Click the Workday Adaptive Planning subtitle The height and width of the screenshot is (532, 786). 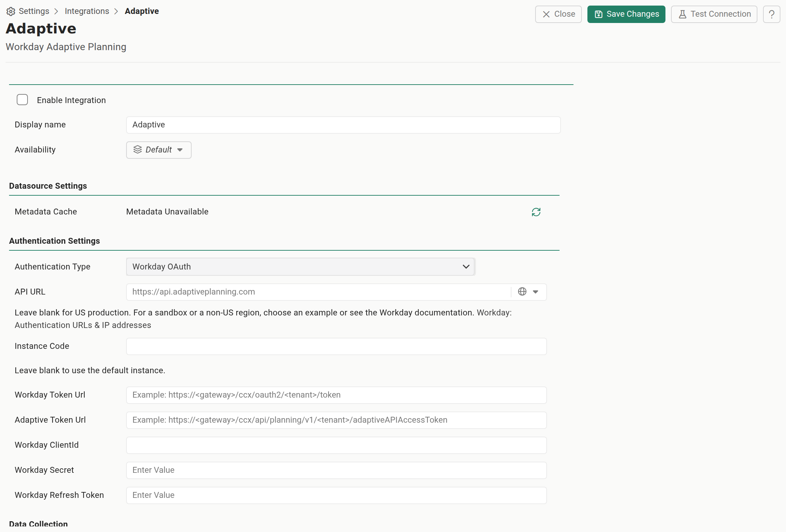pyautogui.click(x=66, y=47)
